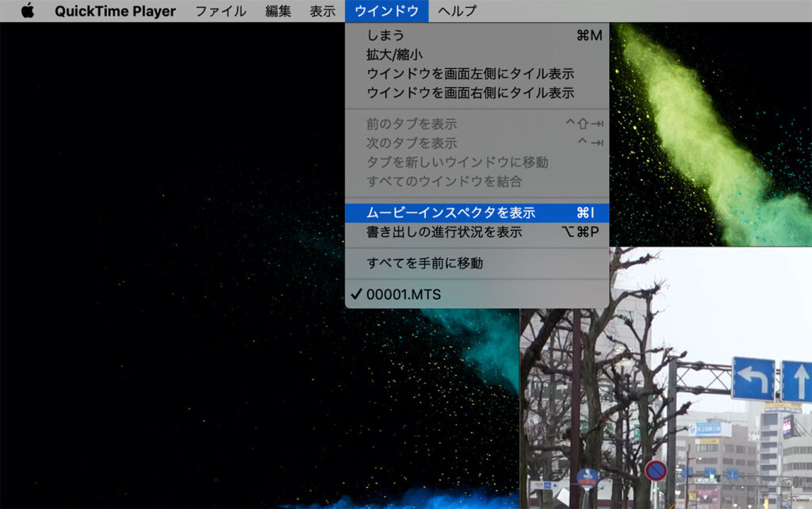812x509 pixels.
Task: Select ウインドウを画面右側にタイル表示
Action: click(x=469, y=93)
